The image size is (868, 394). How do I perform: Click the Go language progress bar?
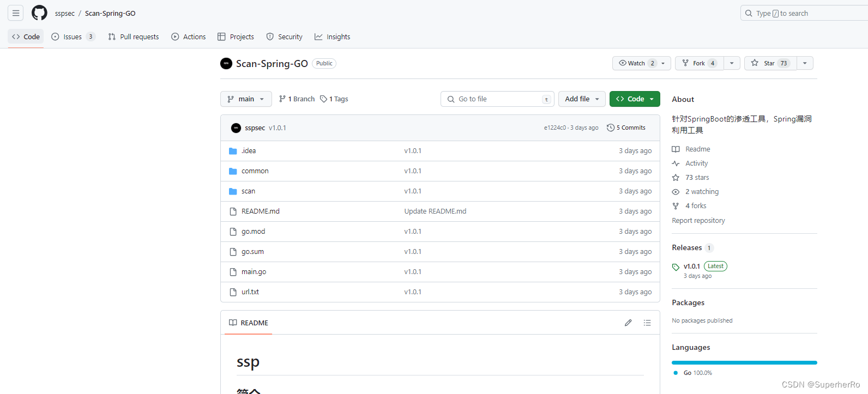click(744, 362)
